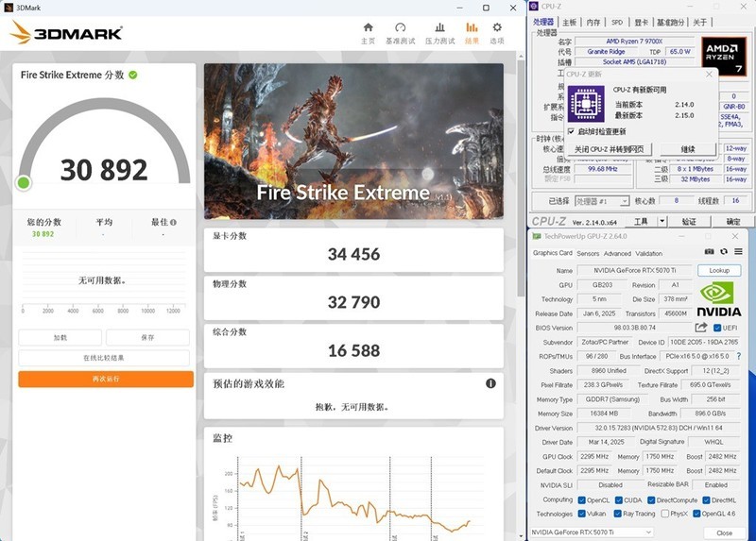Screen dimensions: 756x541
Task: Click the green dot on the score gauge
Action: pyautogui.click(x=24, y=183)
